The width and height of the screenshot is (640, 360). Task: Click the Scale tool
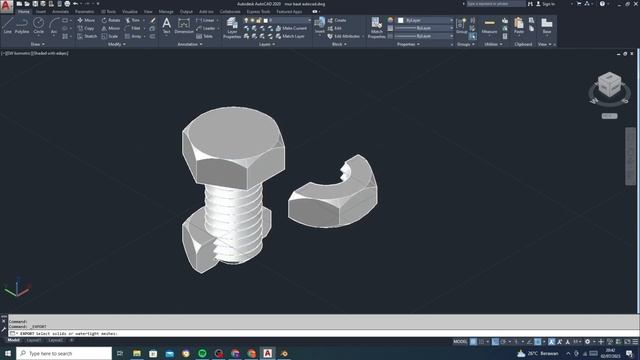(x=109, y=36)
